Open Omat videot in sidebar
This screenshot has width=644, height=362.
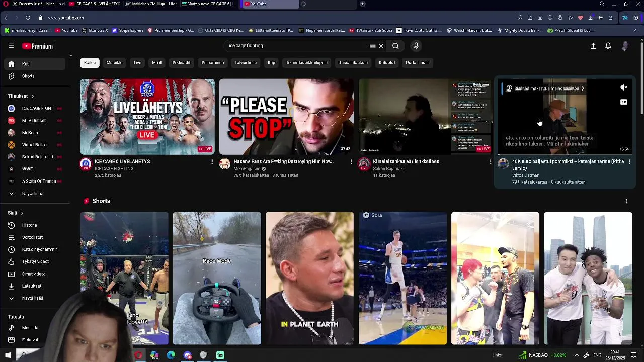pyautogui.click(x=35, y=274)
